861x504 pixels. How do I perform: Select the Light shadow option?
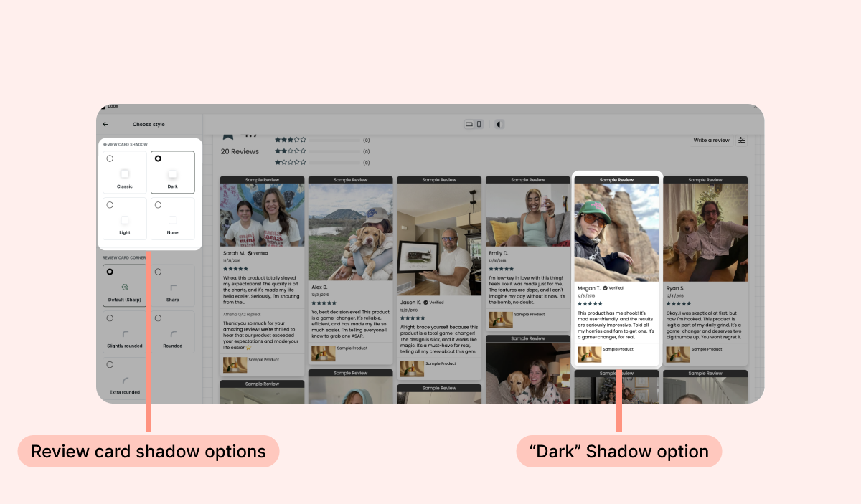(125, 219)
